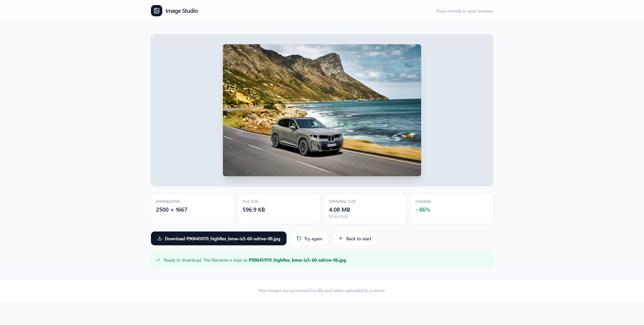Click the circular retry icon beside Try again
This screenshot has height=325, width=644.
[x=299, y=238]
